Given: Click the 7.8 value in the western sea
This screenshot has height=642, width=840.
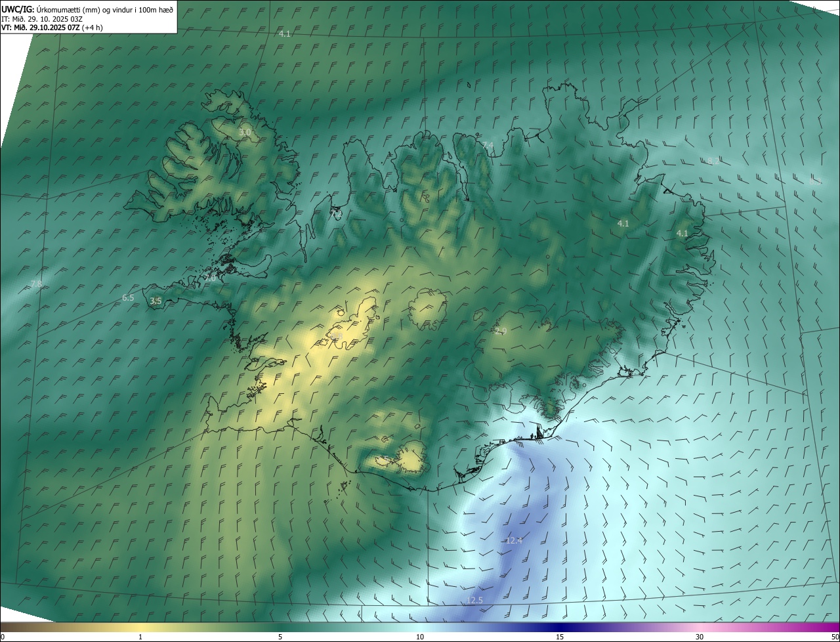Looking at the screenshot, I should [x=36, y=284].
